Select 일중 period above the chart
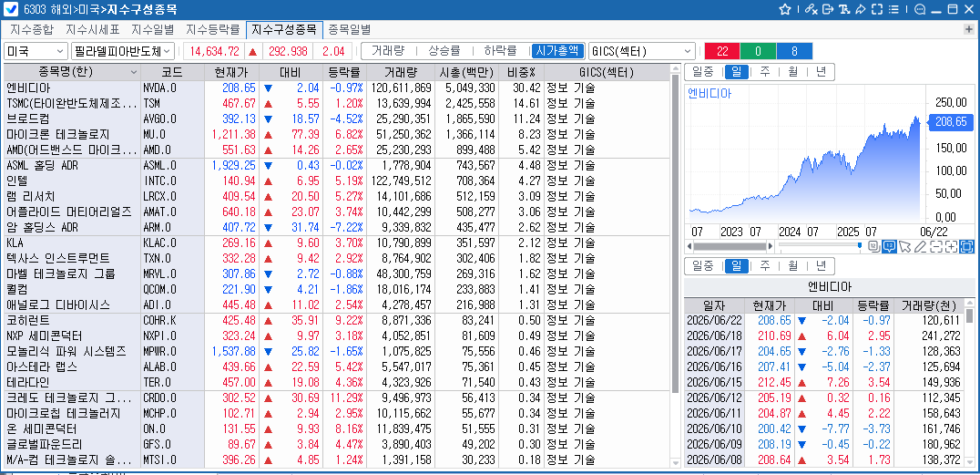Viewport: 980px width, 475px height. pyautogui.click(x=702, y=72)
